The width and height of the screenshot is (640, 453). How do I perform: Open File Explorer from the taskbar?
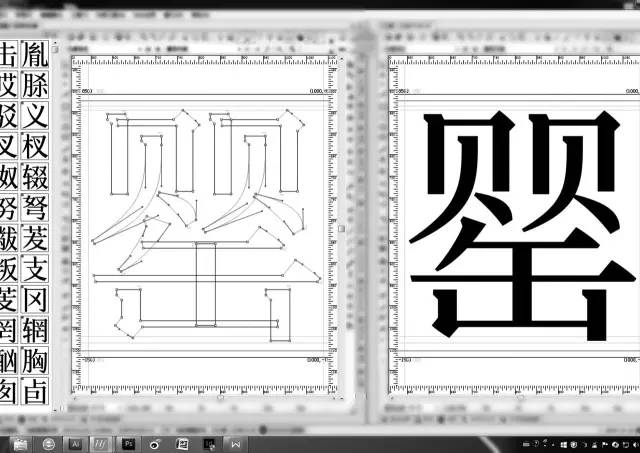[18, 442]
